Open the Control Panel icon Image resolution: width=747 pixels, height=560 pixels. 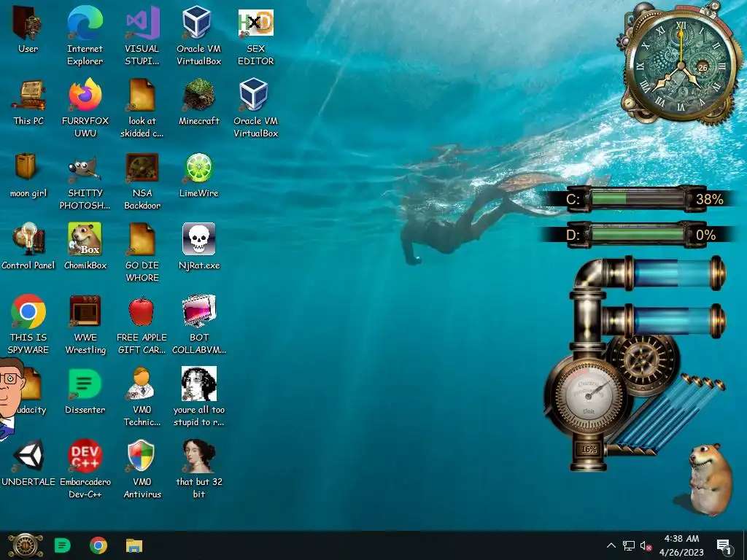[x=28, y=246]
